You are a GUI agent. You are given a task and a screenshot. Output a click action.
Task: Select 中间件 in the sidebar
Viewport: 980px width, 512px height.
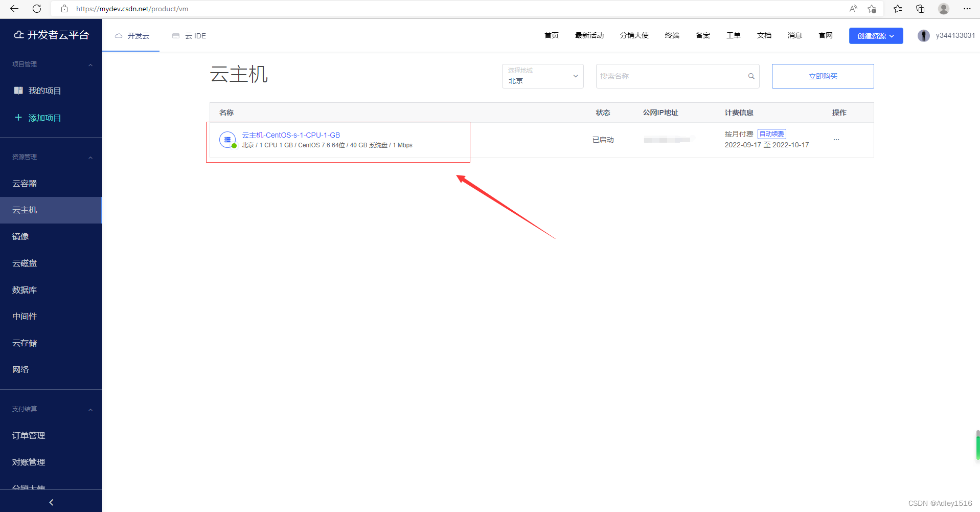click(24, 316)
